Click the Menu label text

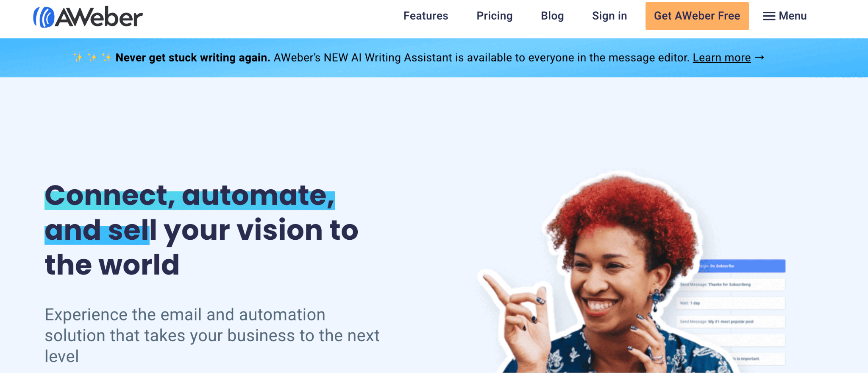793,16
